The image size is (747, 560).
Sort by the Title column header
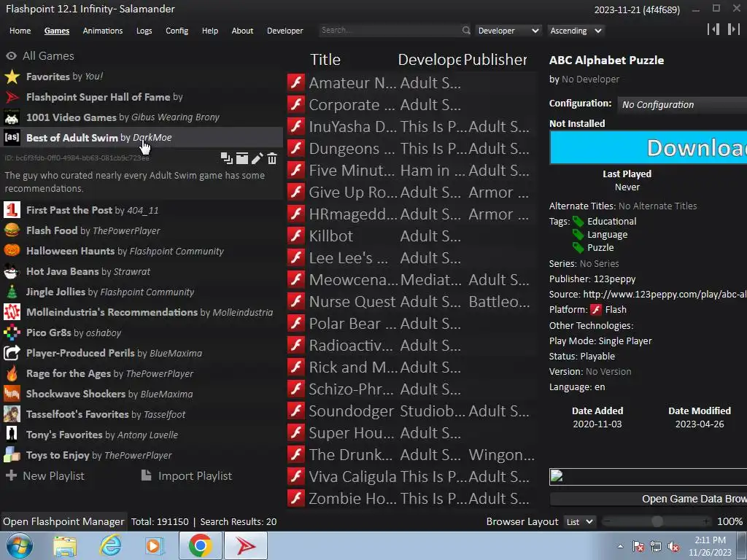(x=325, y=60)
